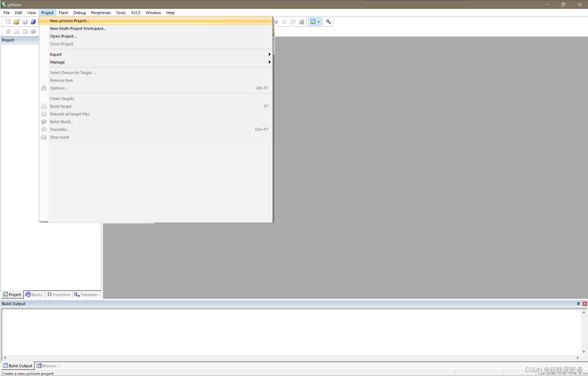Image resolution: width=588 pixels, height=376 pixels.
Task: Click Build Output scroll down arrow
Action: [x=584, y=352]
